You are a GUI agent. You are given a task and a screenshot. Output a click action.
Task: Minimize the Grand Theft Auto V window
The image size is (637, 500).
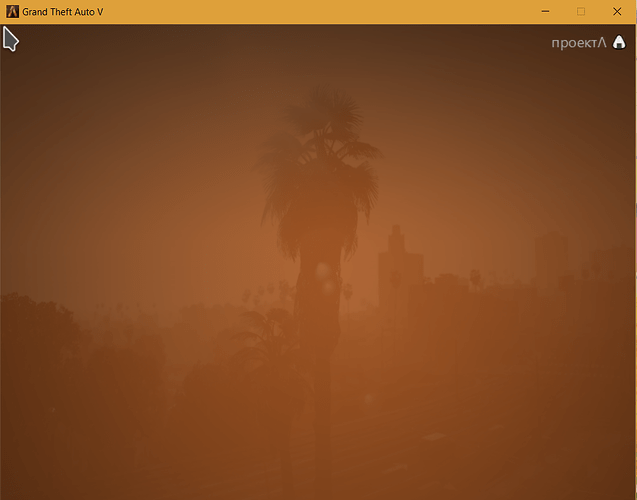545,12
